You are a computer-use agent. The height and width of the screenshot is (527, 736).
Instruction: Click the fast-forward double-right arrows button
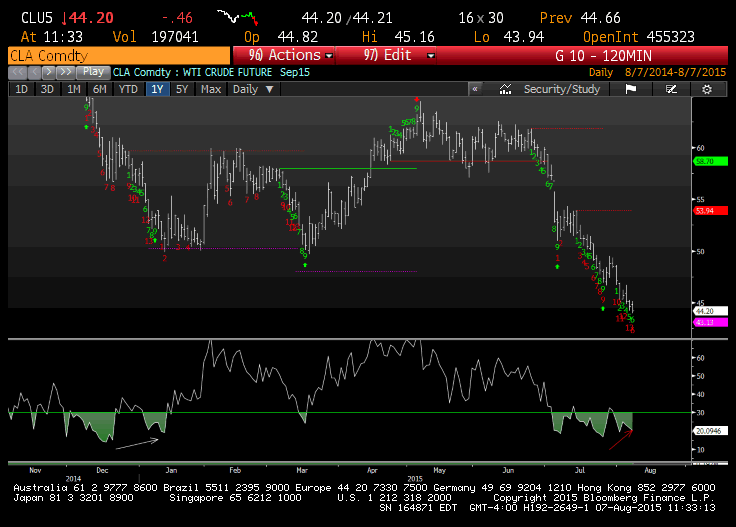(66, 72)
